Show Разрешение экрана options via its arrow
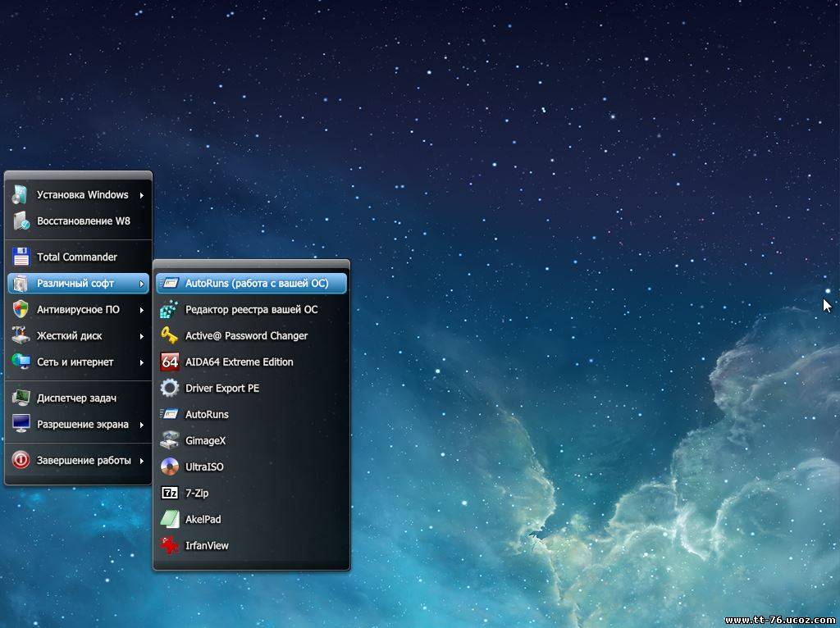This screenshot has width=840, height=628. click(141, 425)
